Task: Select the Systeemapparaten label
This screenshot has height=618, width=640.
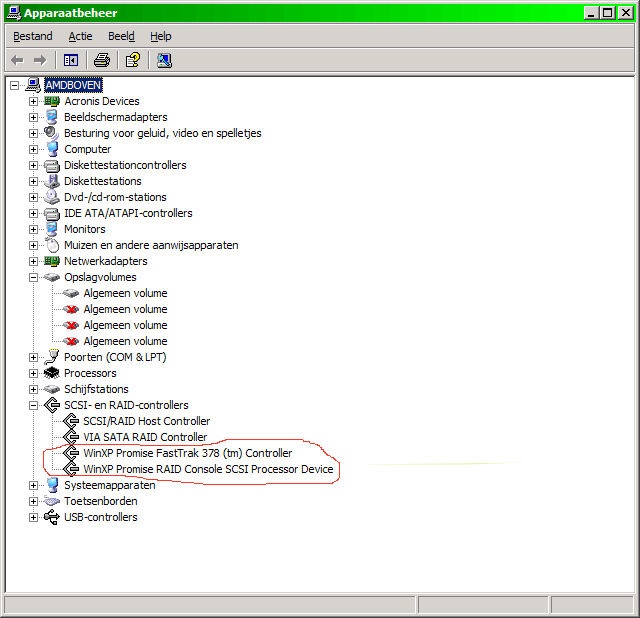Action: pos(109,485)
